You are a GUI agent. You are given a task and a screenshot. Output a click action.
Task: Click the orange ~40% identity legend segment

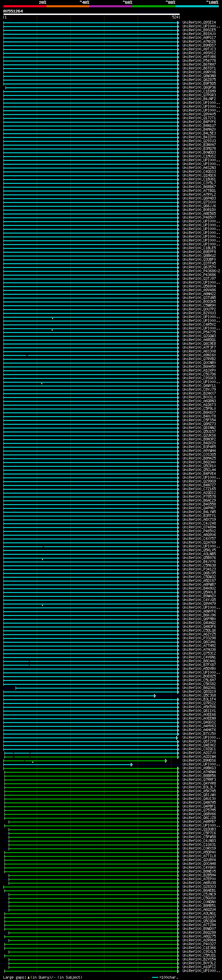(68, 6)
